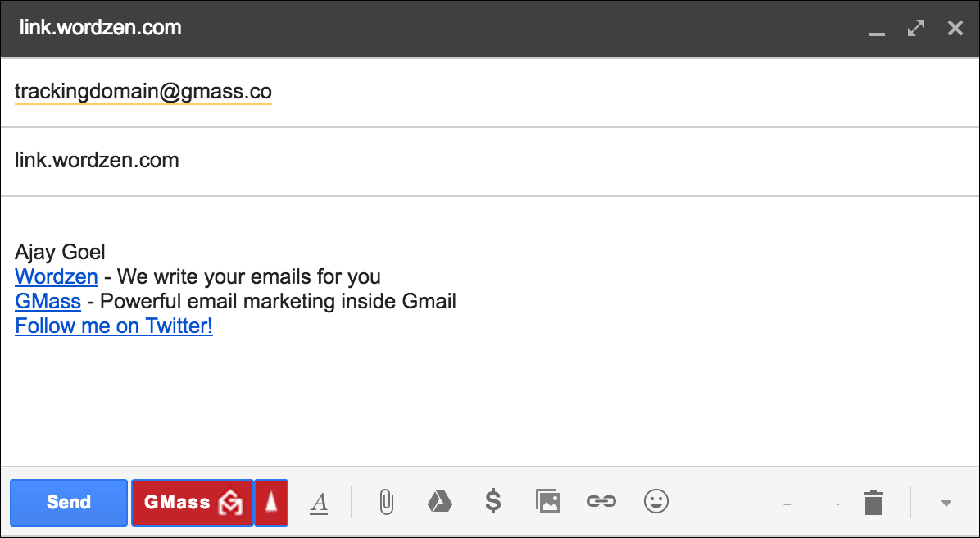Pop out compose window with the expand arrow icon
Viewport: 980px width, 538px height.
(x=916, y=28)
